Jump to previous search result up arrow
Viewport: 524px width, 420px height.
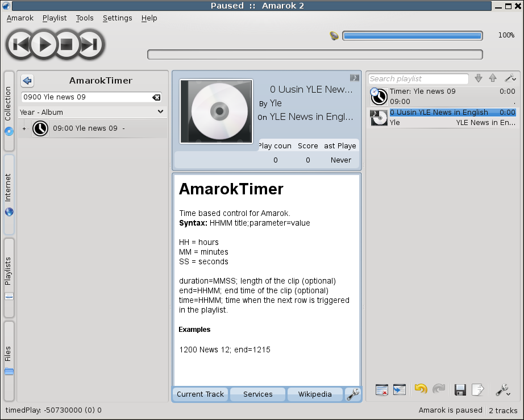pyautogui.click(x=493, y=78)
